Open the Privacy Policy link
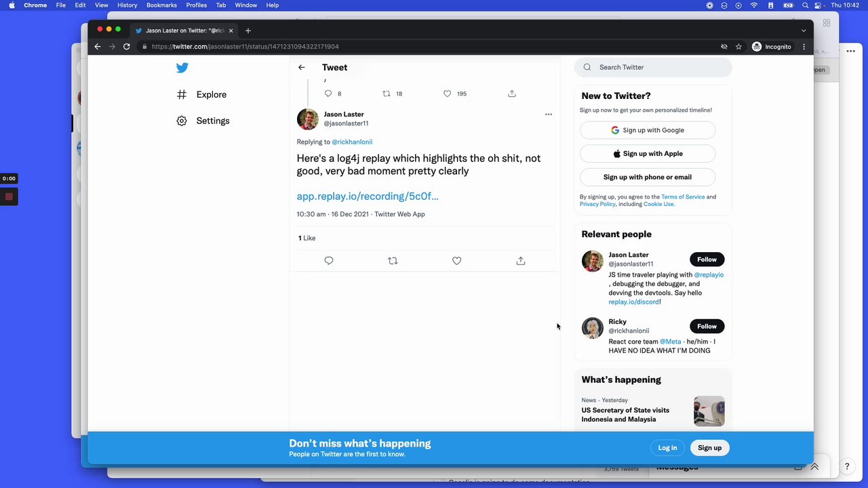This screenshot has width=868, height=488. point(597,204)
